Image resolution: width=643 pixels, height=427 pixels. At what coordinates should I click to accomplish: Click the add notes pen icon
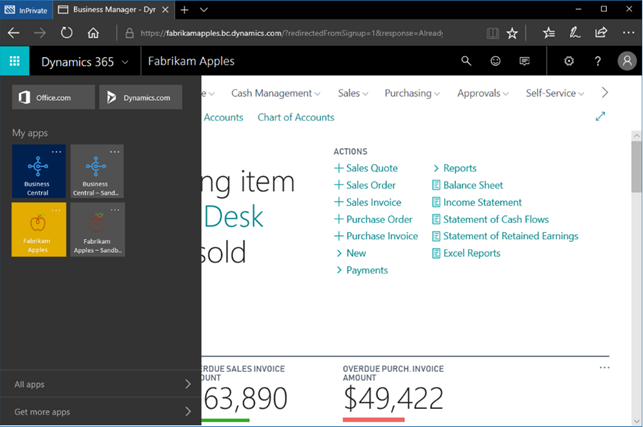pyautogui.click(x=575, y=33)
